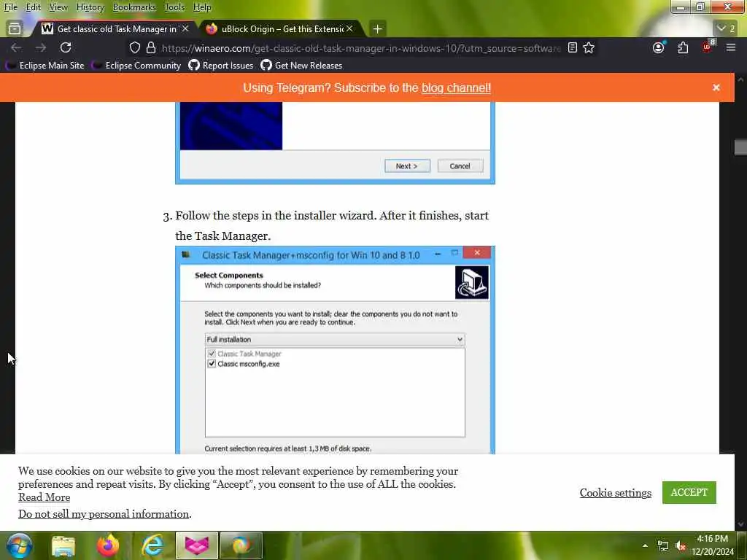Open Full installation dropdown in screenshot
Image resolution: width=747 pixels, height=560 pixels.
pos(335,340)
